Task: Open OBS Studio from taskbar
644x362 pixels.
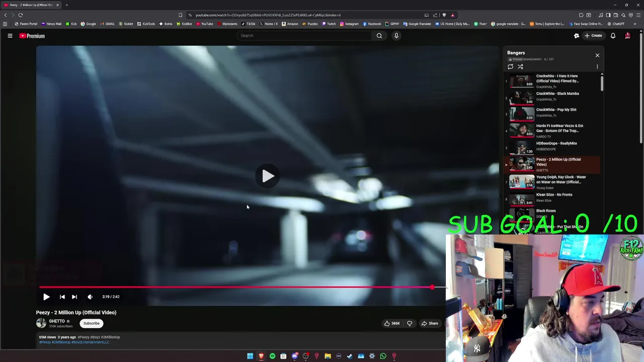Action: coord(305,356)
